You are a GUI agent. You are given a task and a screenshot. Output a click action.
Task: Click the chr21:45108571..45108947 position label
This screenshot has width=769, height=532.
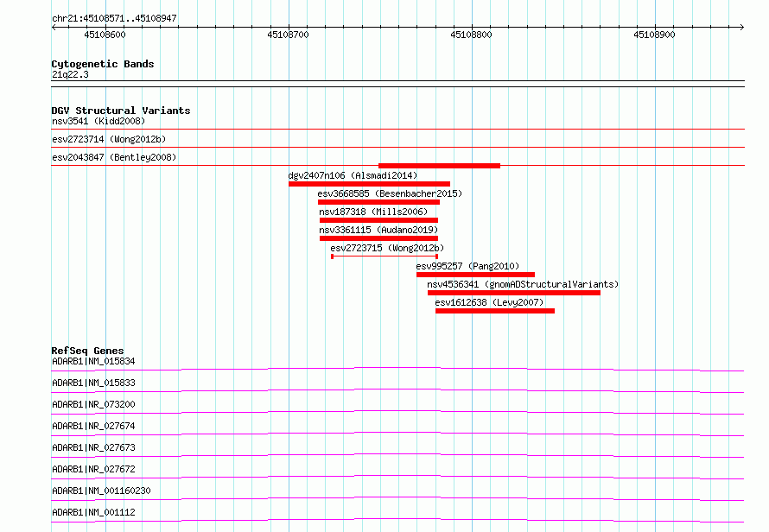pyautogui.click(x=114, y=18)
